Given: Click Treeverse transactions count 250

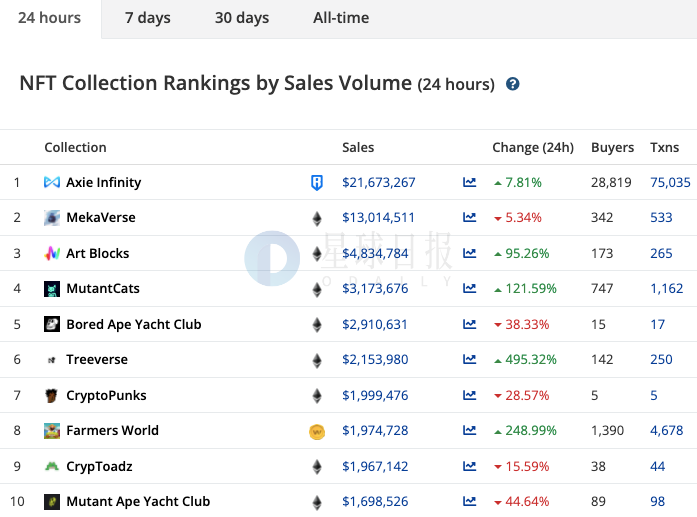Looking at the screenshot, I should click(661, 359).
